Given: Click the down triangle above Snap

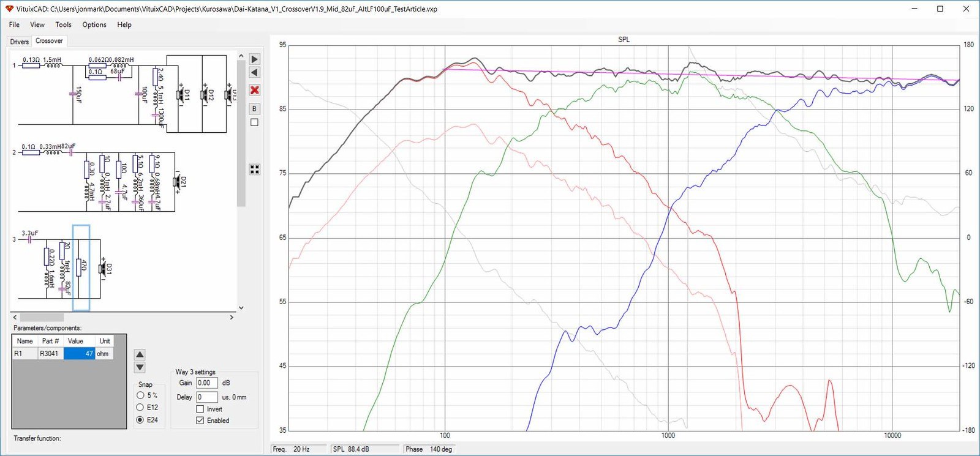Looking at the screenshot, I should point(140,367).
